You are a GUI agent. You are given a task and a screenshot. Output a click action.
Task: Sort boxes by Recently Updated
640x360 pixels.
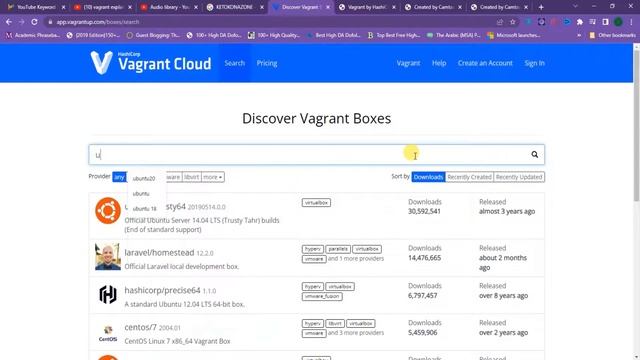tap(519, 177)
